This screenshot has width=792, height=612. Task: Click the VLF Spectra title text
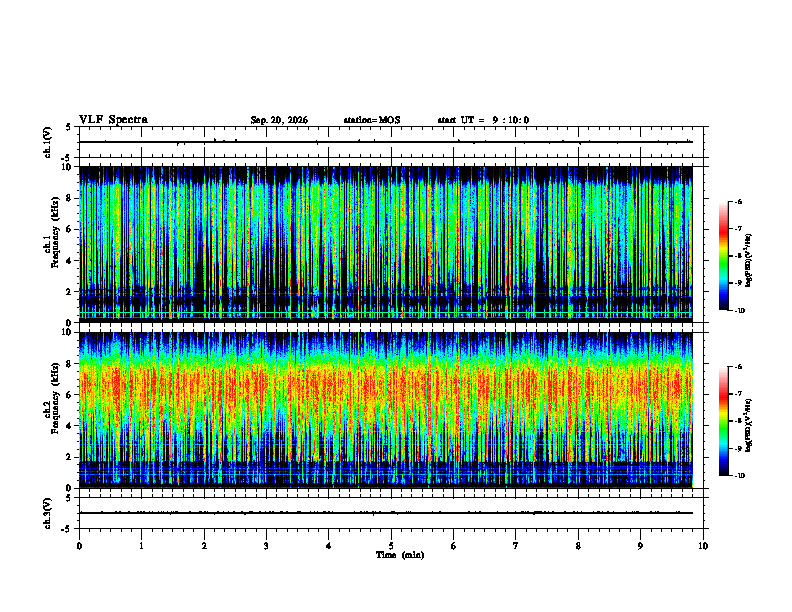(x=113, y=120)
